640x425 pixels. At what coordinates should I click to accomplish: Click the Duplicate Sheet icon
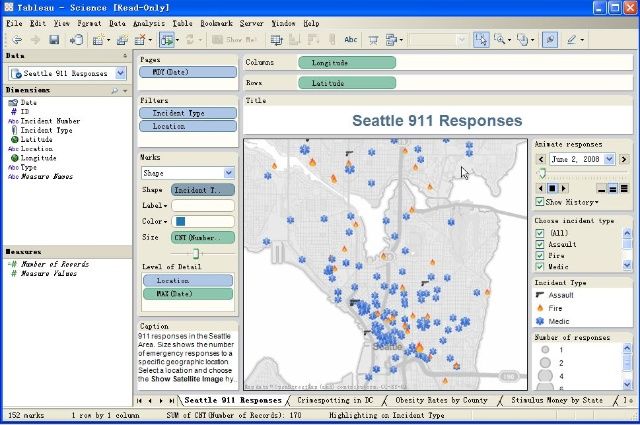click(x=122, y=40)
